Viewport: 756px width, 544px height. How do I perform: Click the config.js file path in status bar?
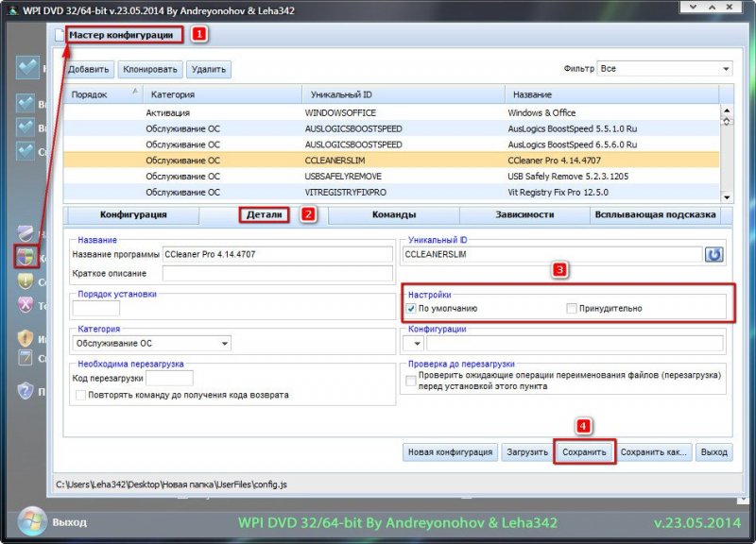[x=172, y=484]
